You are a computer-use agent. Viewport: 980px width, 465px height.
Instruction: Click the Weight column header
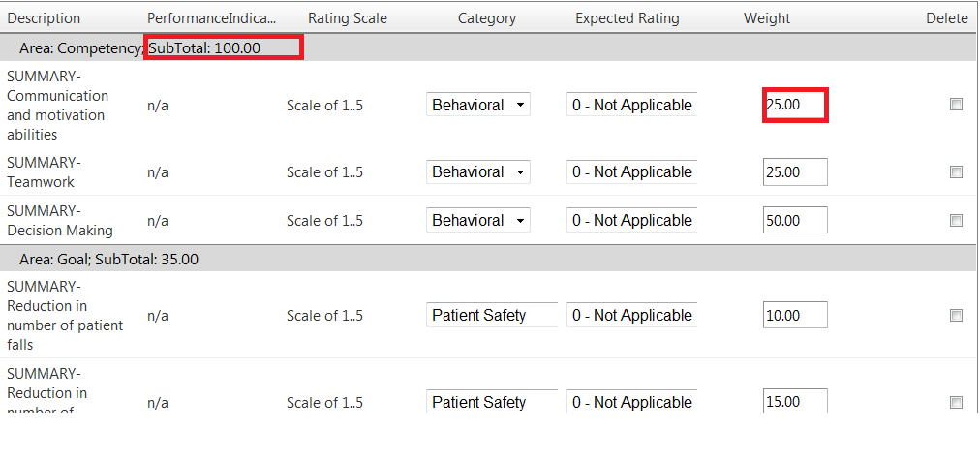coord(767,18)
